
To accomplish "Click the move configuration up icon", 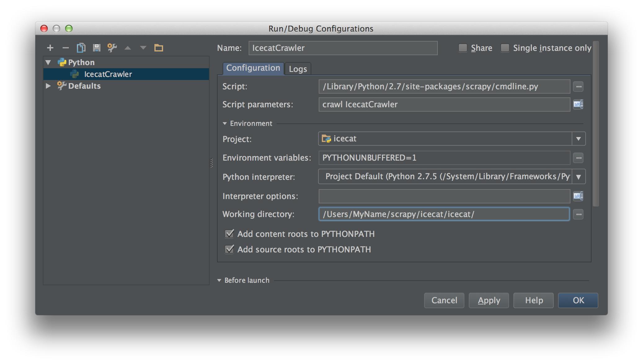I will click(x=128, y=47).
